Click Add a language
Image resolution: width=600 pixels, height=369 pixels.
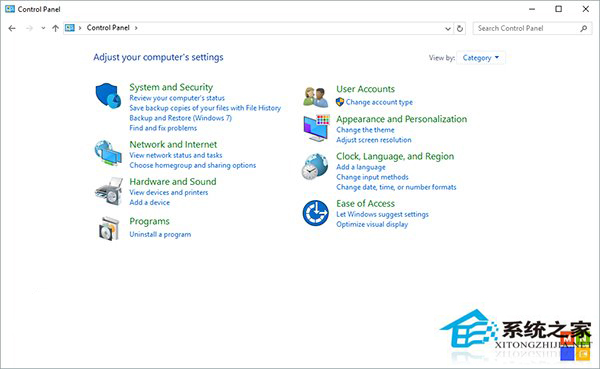[361, 167]
